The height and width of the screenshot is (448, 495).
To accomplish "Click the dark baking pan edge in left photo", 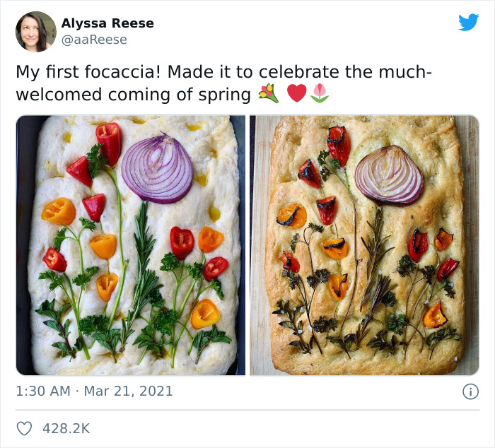I will [23, 245].
